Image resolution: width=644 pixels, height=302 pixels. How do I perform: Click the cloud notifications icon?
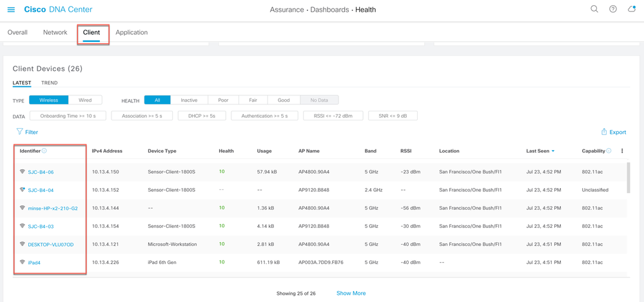click(632, 9)
